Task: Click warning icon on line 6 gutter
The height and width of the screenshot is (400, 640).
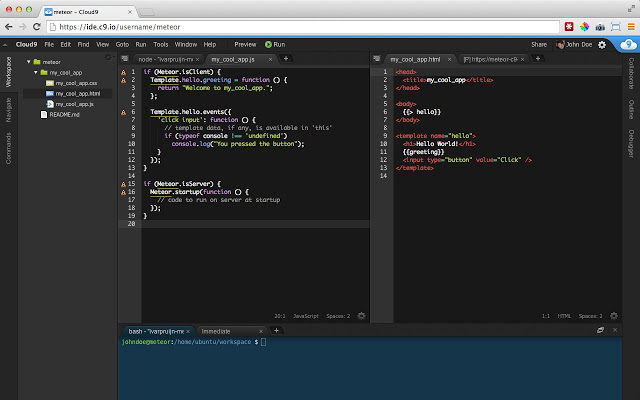Action: tap(123, 112)
